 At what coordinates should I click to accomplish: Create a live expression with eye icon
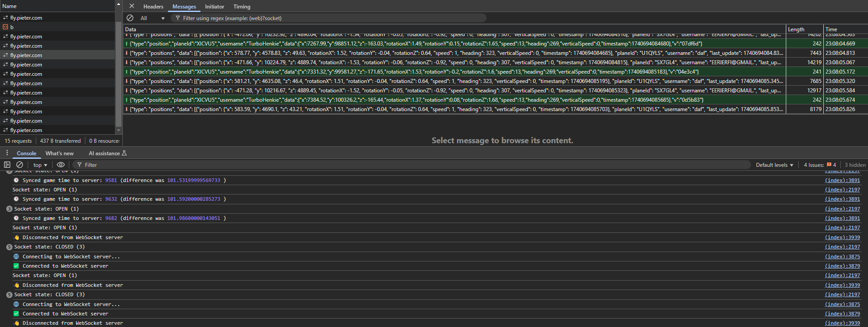tap(61, 165)
